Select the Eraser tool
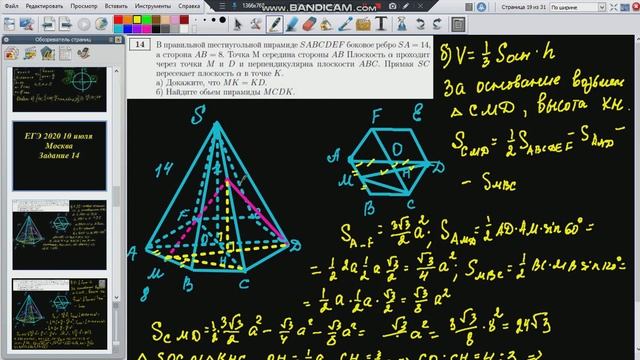Image resolution: width=640 pixels, height=360 pixels. (x=309, y=24)
